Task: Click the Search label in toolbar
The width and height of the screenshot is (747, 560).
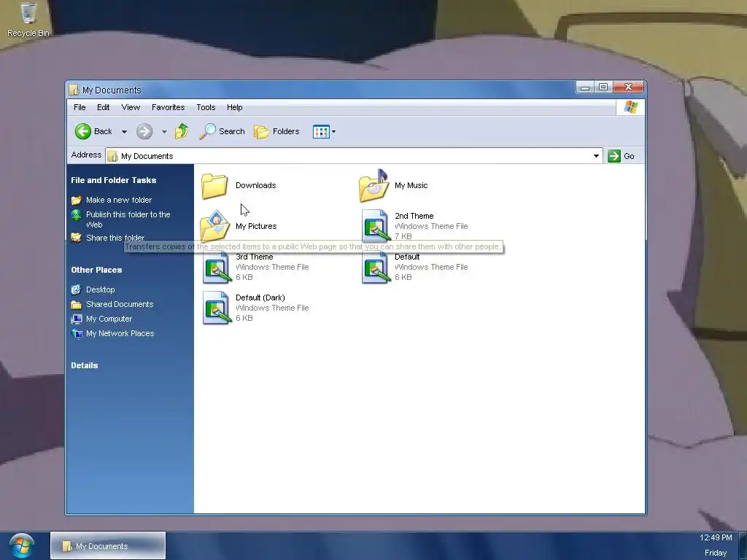Action: pos(231,131)
